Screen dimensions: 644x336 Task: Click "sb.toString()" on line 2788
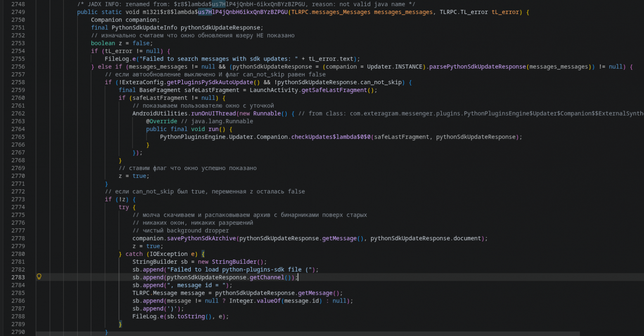coord(189,317)
